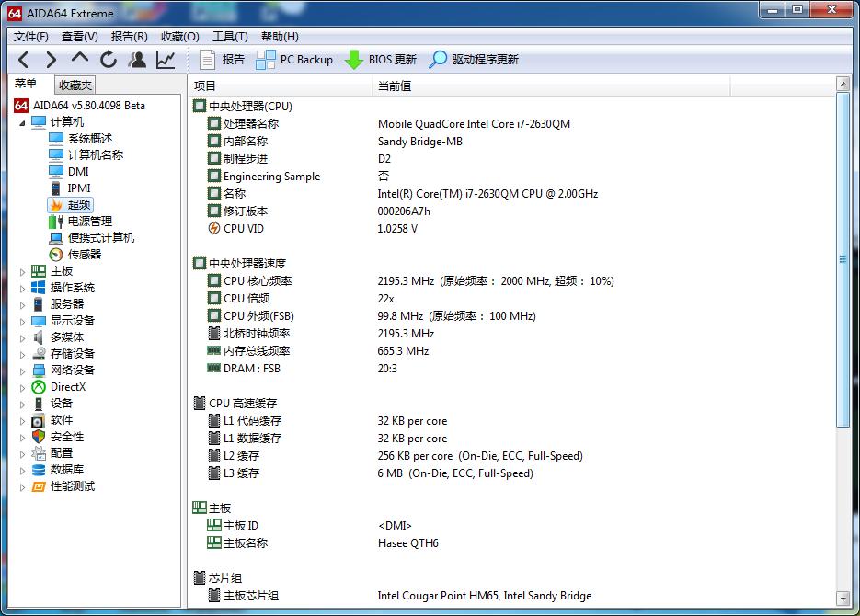Go up one level with the up arrow
This screenshot has height=616, width=860.
pyautogui.click(x=80, y=60)
